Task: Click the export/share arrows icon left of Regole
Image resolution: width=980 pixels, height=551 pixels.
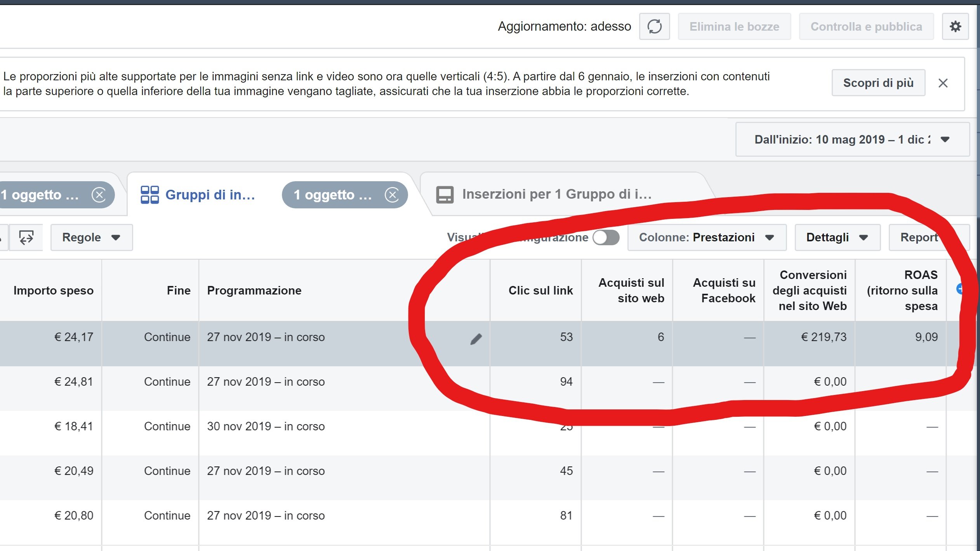Action: (26, 237)
